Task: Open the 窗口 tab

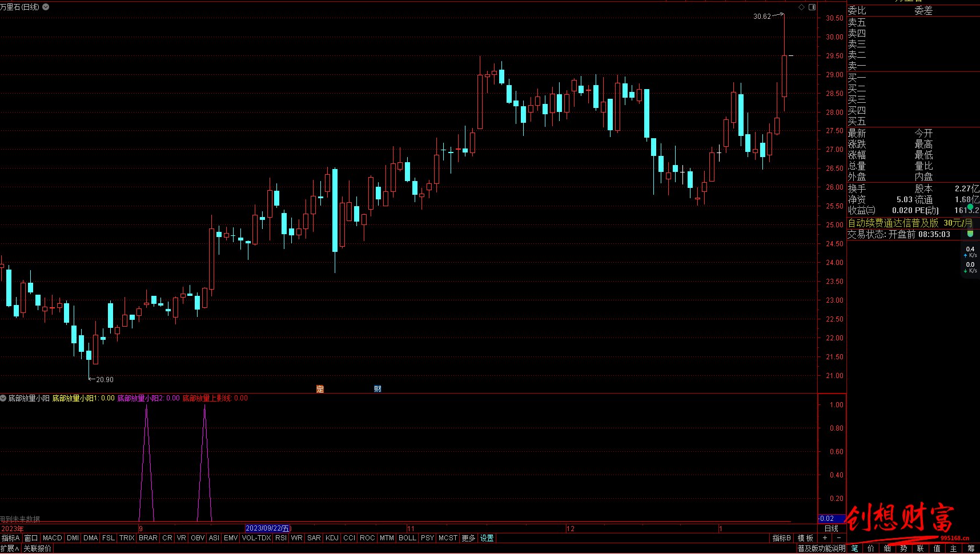Action: click(31, 538)
